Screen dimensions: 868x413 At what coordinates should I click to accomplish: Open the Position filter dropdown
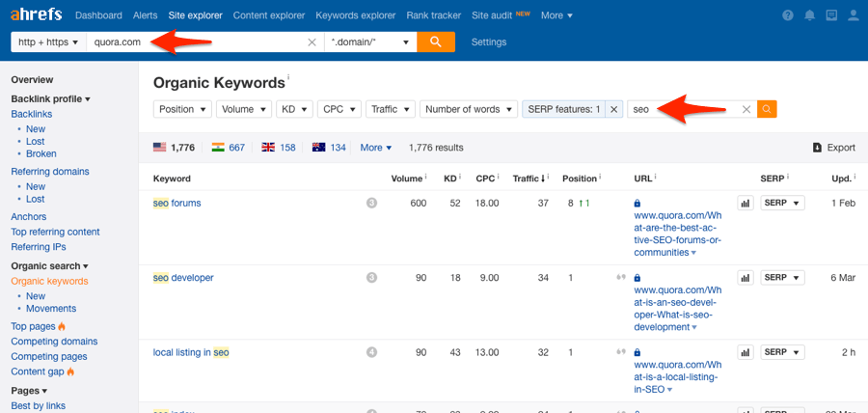pyautogui.click(x=182, y=109)
